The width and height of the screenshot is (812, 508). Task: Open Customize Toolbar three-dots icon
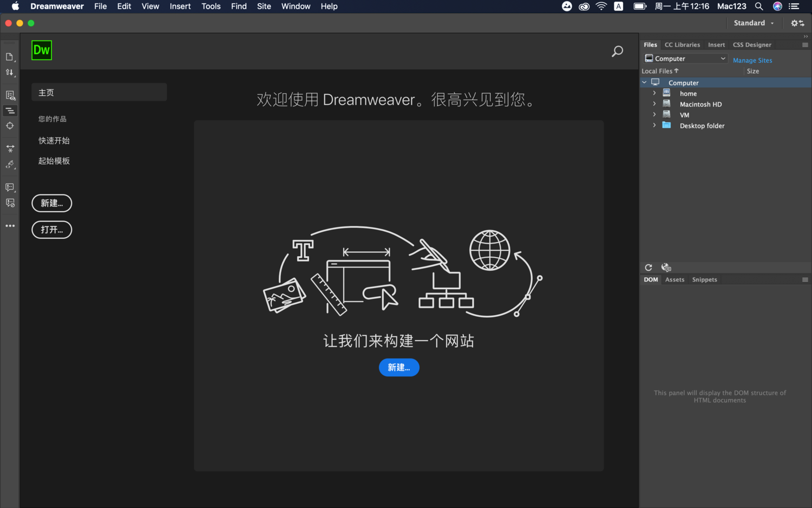pos(10,226)
